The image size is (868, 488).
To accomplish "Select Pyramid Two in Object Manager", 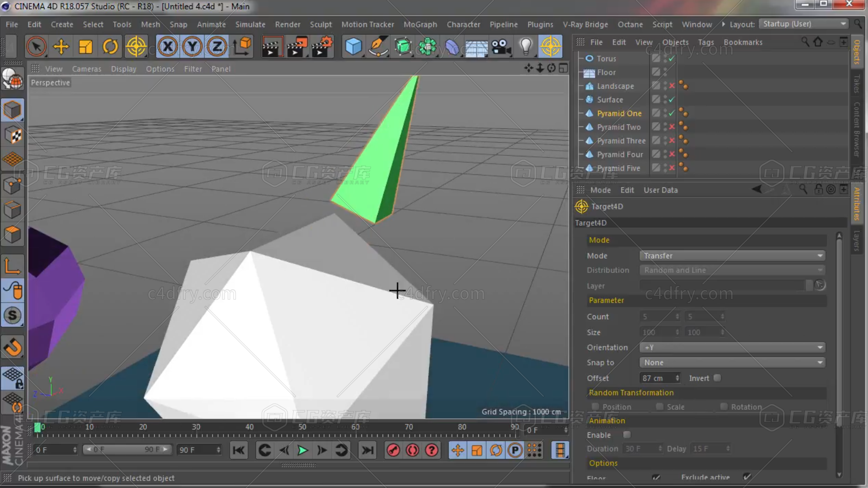I will 619,127.
